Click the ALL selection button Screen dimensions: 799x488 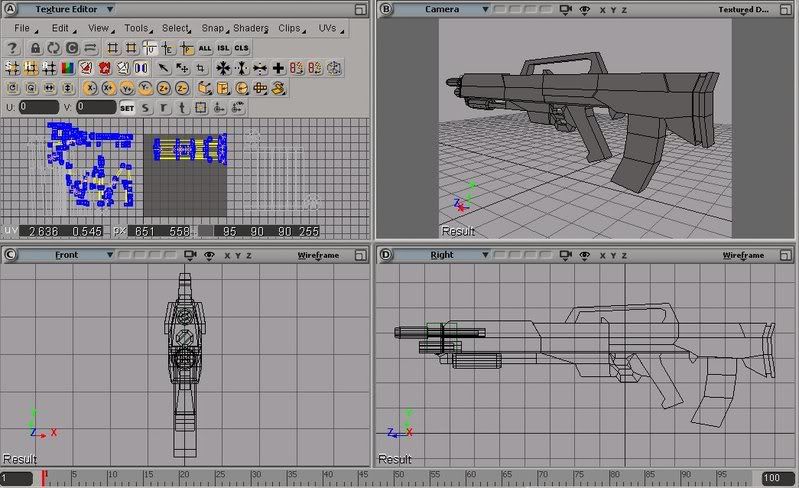[x=205, y=48]
